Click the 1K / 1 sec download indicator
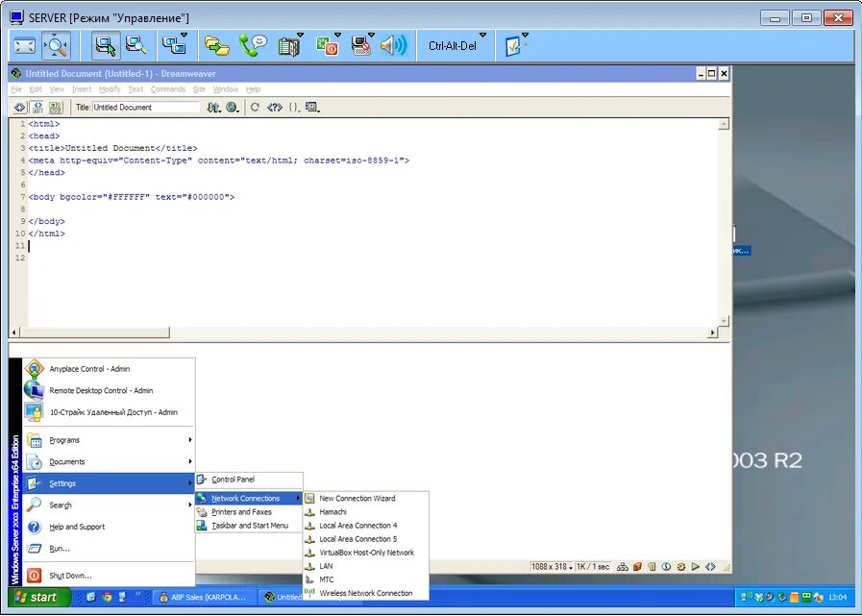The height and width of the screenshot is (616, 862). click(593, 566)
